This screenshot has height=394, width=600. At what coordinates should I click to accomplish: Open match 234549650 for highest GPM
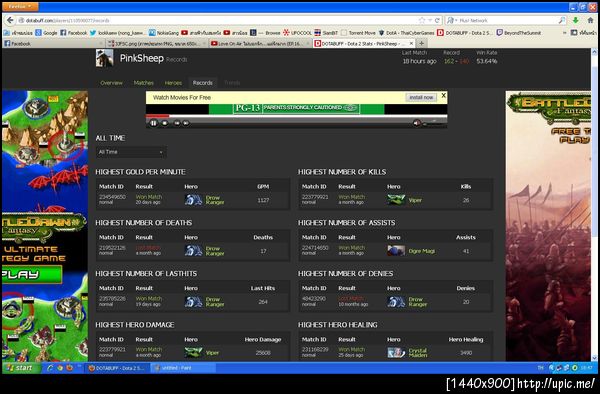click(112, 197)
